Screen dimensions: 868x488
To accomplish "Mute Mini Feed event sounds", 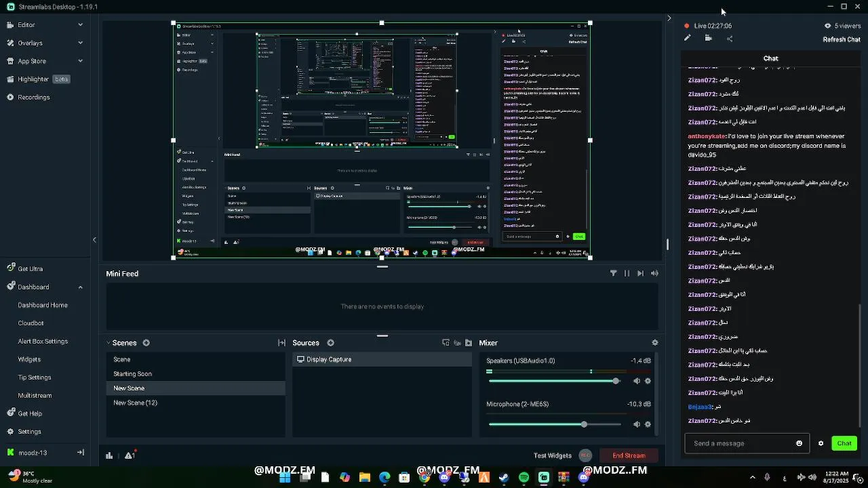I will coord(654,273).
